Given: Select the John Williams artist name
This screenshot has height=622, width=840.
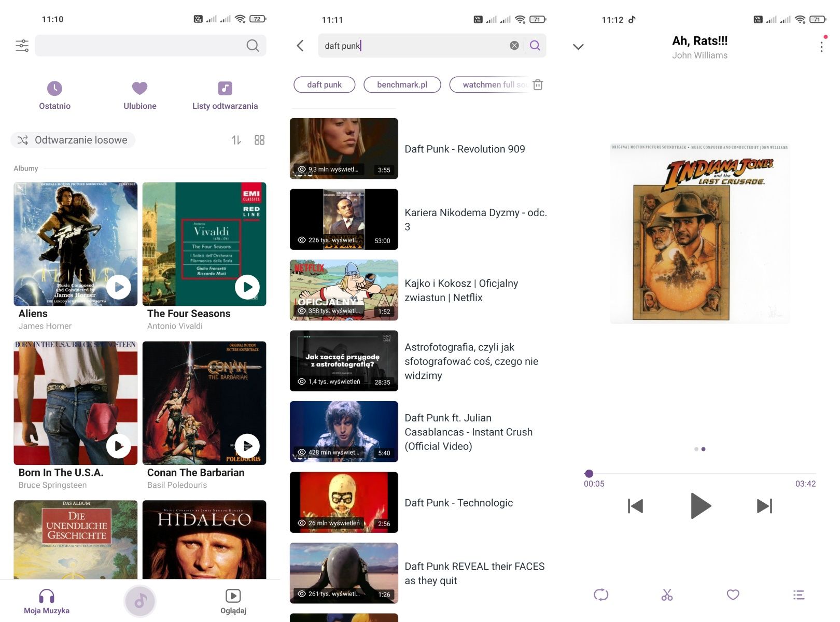Looking at the screenshot, I should 700,55.
